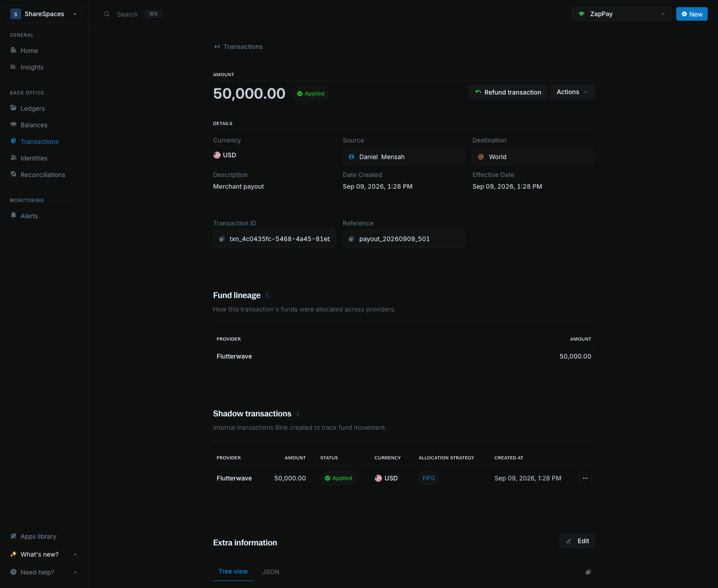
Task: Click the Home building icon
Action: pos(13,50)
